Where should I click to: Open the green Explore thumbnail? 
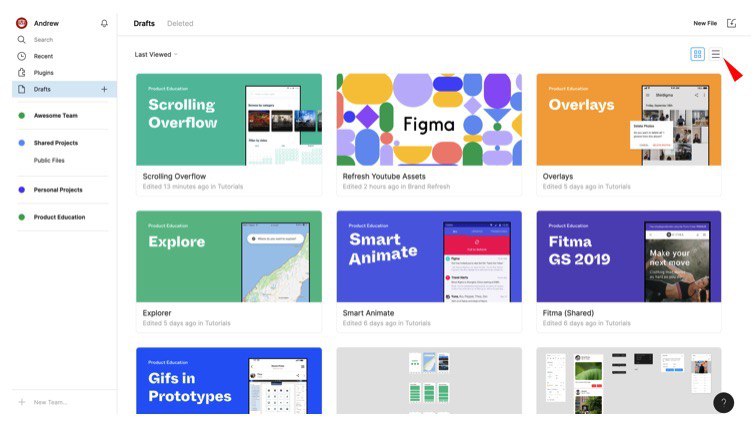tap(229, 256)
